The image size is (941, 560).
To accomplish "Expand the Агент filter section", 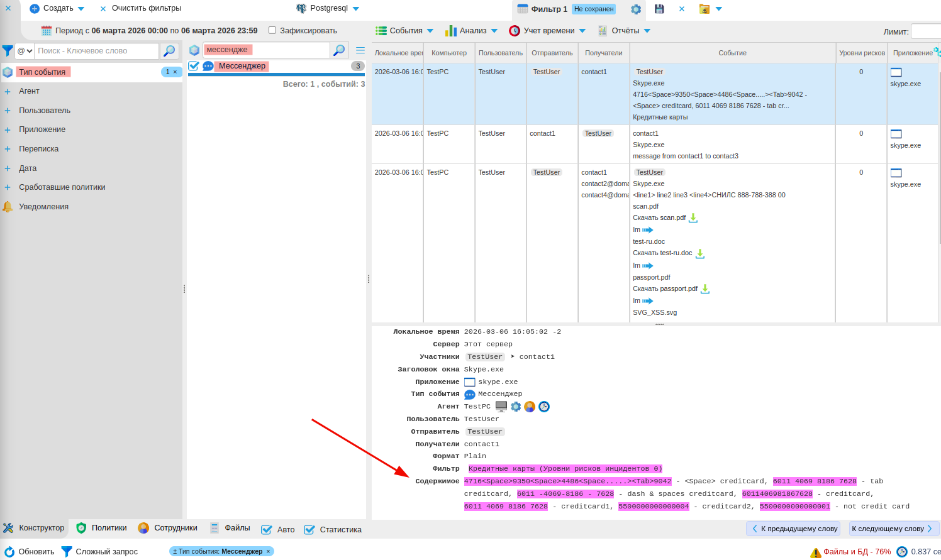I will (x=8, y=91).
